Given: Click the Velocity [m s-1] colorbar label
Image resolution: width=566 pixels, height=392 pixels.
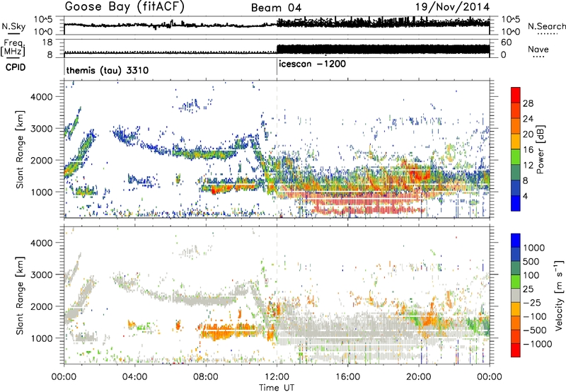Looking at the screenshot, I should [559, 295].
